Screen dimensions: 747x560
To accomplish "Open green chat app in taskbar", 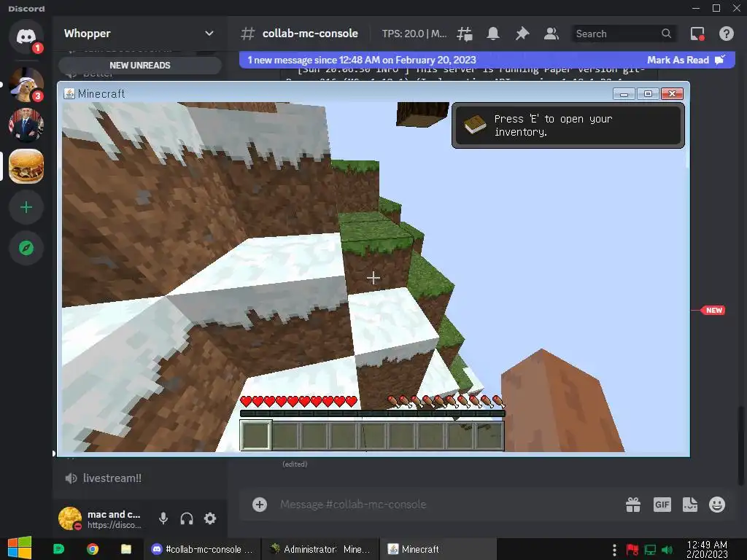I will 58,549.
